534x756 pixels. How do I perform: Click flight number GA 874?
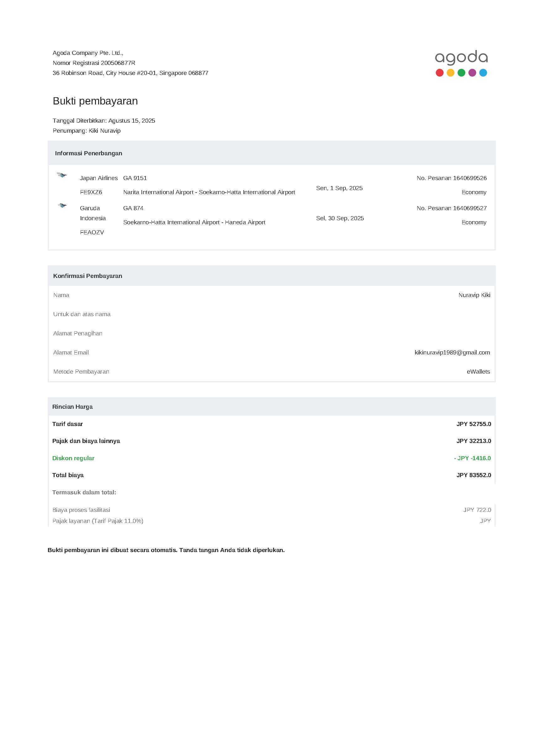(133, 208)
